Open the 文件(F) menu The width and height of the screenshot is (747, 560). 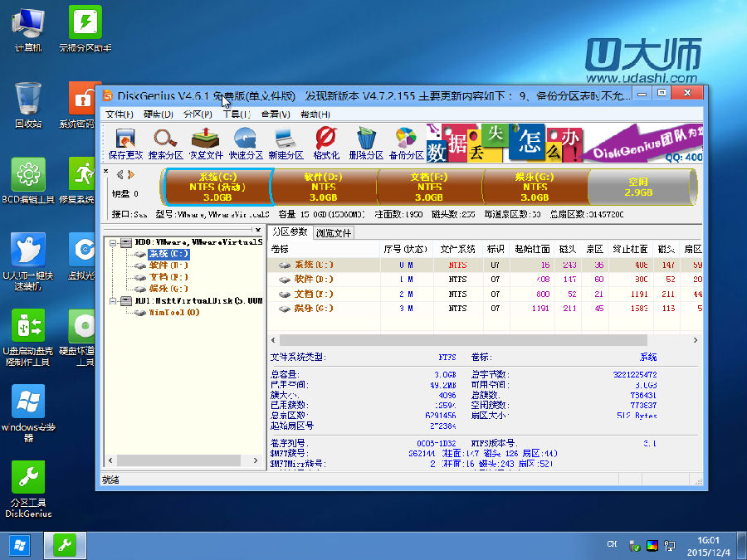tap(119, 114)
